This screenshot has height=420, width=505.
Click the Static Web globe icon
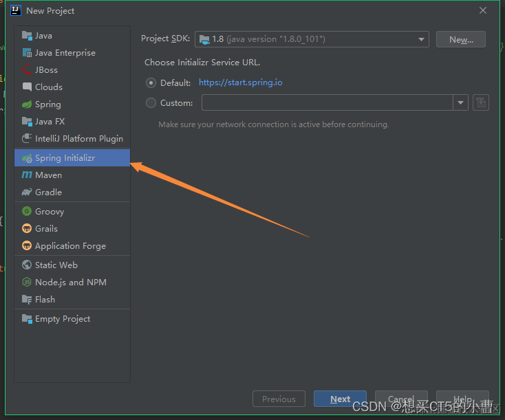click(x=27, y=265)
